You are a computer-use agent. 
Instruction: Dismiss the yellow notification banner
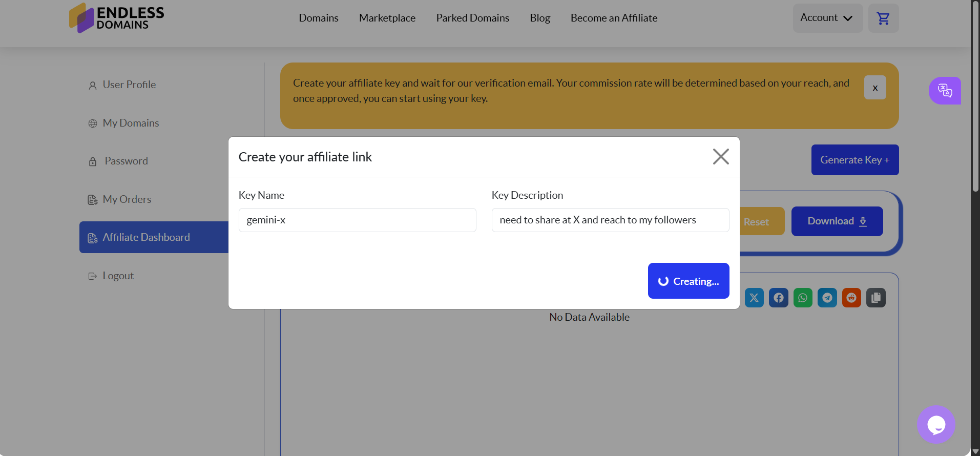pyautogui.click(x=875, y=88)
